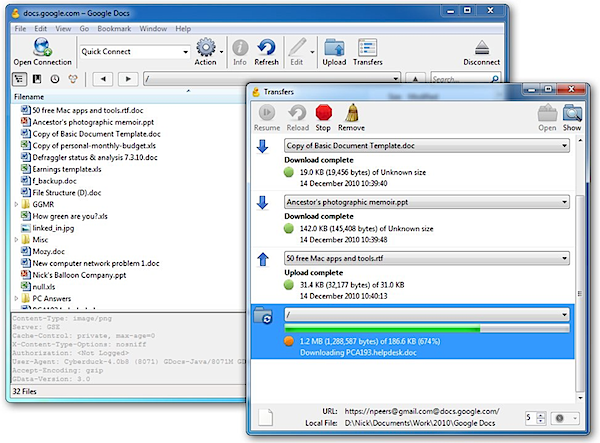Image resolution: width=600 pixels, height=443 pixels.
Task: Open the Copy of Basic Document Template.doc dropdown
Action: (x=564, y=146)
